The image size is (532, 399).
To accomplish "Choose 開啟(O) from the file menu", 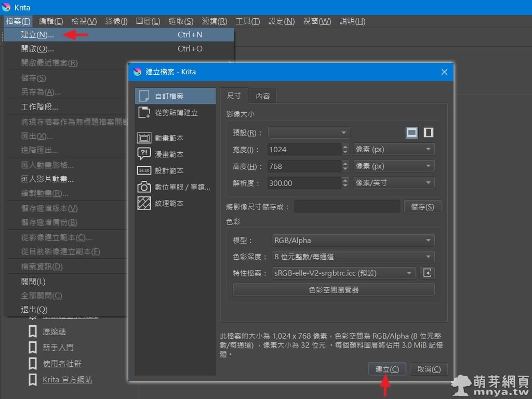I will 37,49.
